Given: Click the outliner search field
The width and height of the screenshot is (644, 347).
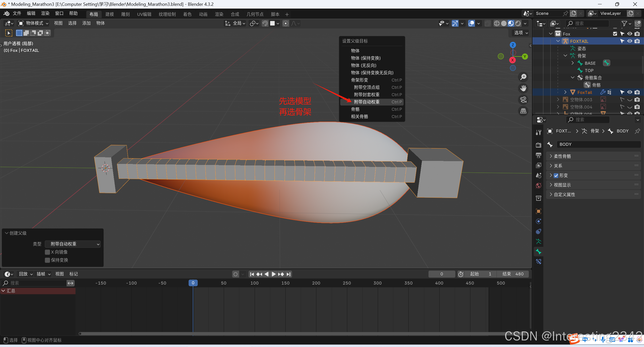Looking at the screenshot, I should (x=588, y=23).
